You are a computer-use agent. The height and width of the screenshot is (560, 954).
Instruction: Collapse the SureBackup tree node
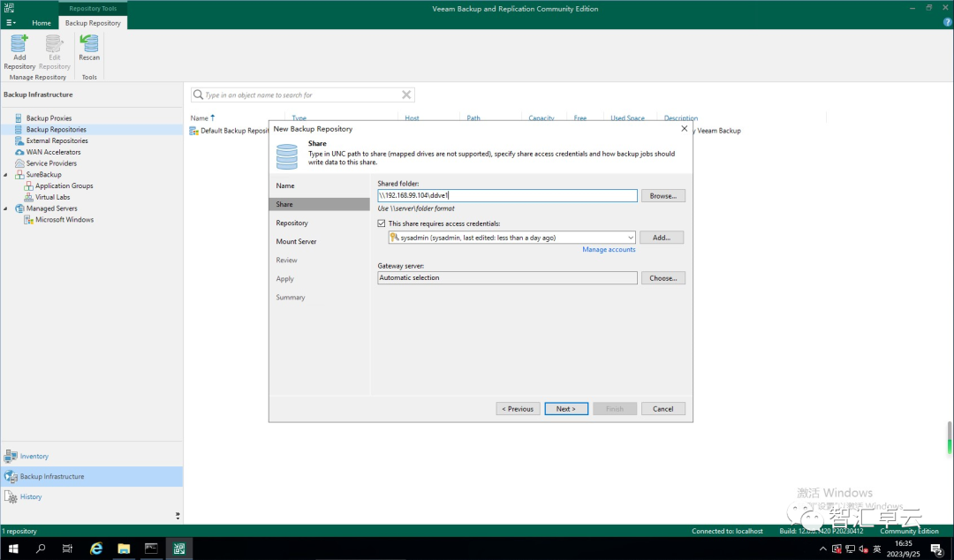click(6, 175)
